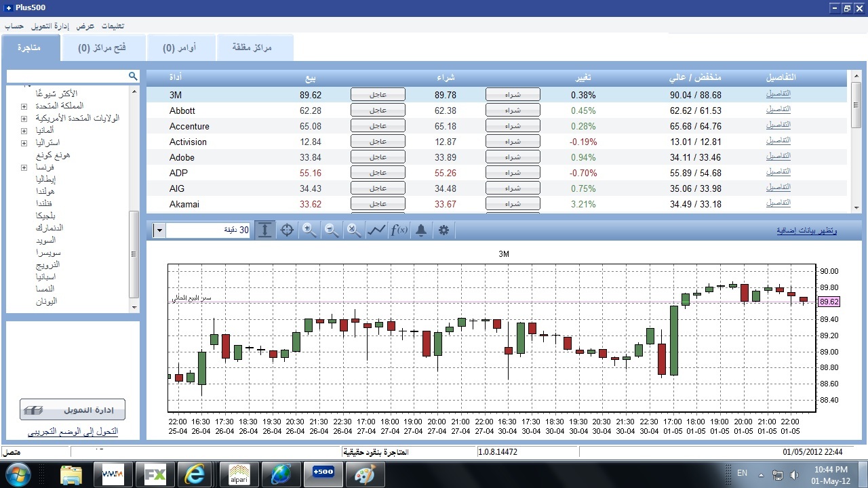
Task: Open the details link for ADP
Action: click(x=778, y=172)
